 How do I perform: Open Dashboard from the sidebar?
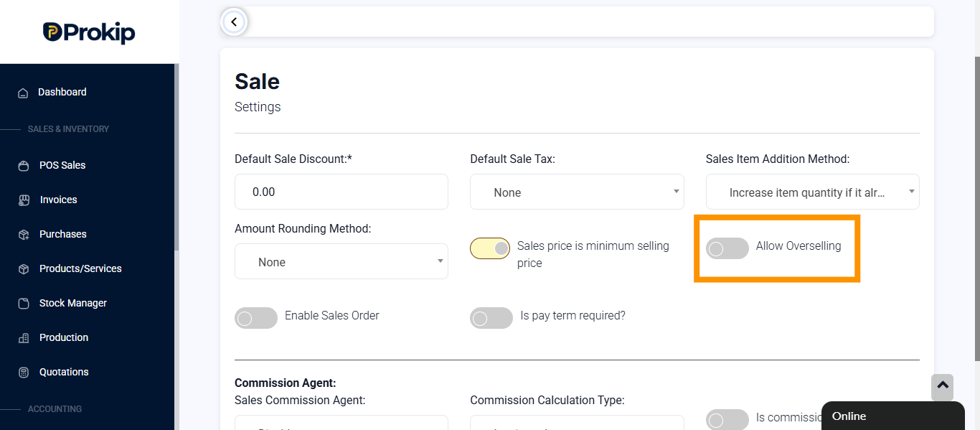62,92
